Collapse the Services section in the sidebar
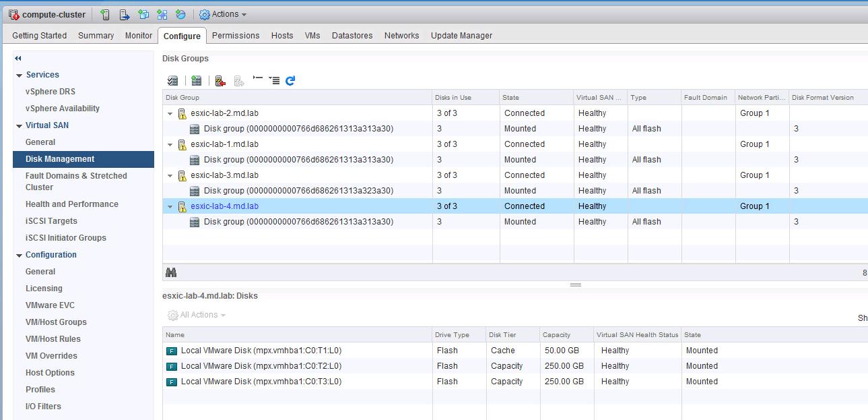 pyautogui.click(x=20, y=76)
